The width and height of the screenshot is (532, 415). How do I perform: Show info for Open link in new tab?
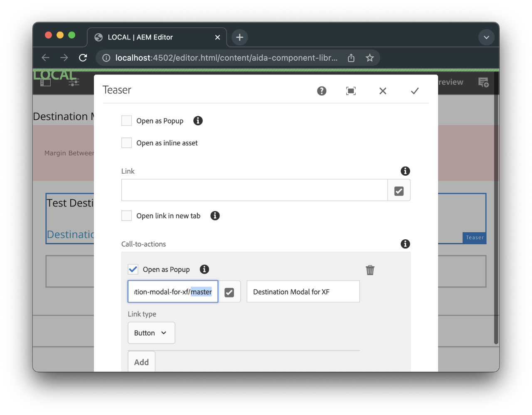pyautogui.click(x=215, y=216)
